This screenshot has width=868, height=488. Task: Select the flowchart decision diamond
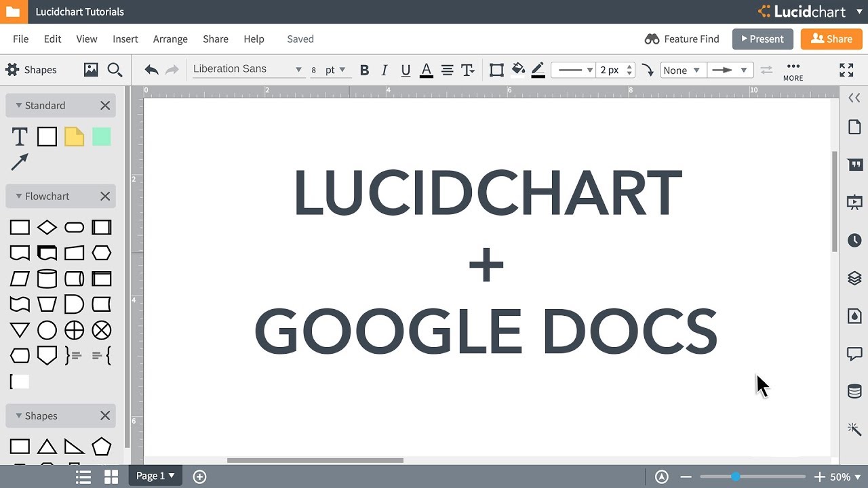point(47,227)
